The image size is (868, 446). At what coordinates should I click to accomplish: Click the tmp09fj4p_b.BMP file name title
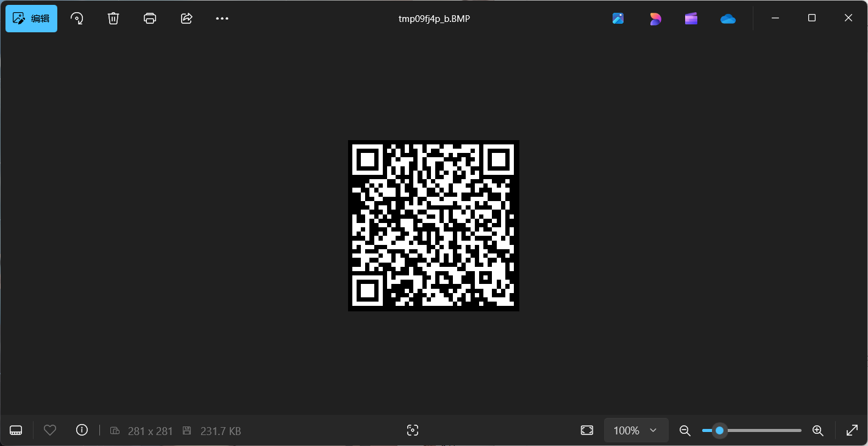click(434, 18)
